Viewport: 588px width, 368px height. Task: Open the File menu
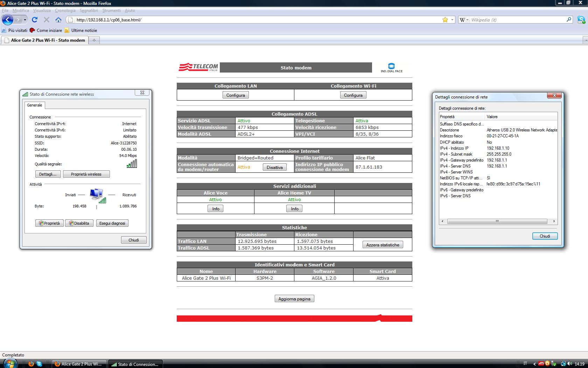click(x=5, y=11)
